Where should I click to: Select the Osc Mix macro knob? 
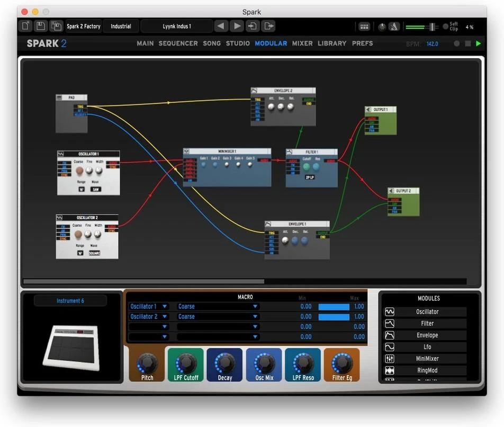tap(264, 363)
